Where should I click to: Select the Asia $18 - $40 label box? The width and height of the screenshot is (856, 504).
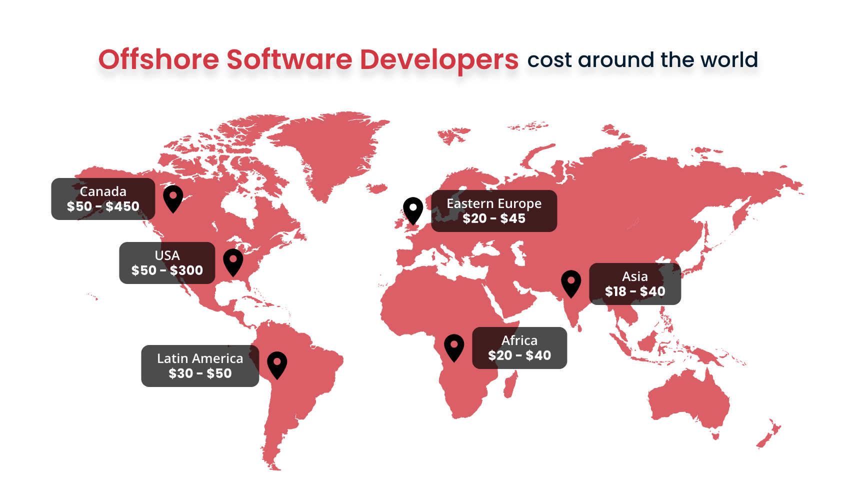pos(635,284)
